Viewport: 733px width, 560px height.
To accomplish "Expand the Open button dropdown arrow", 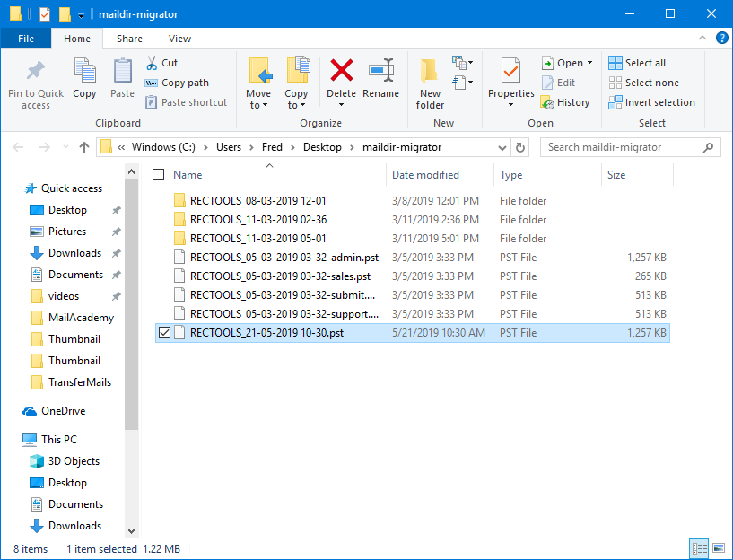I will click(590, 63).
